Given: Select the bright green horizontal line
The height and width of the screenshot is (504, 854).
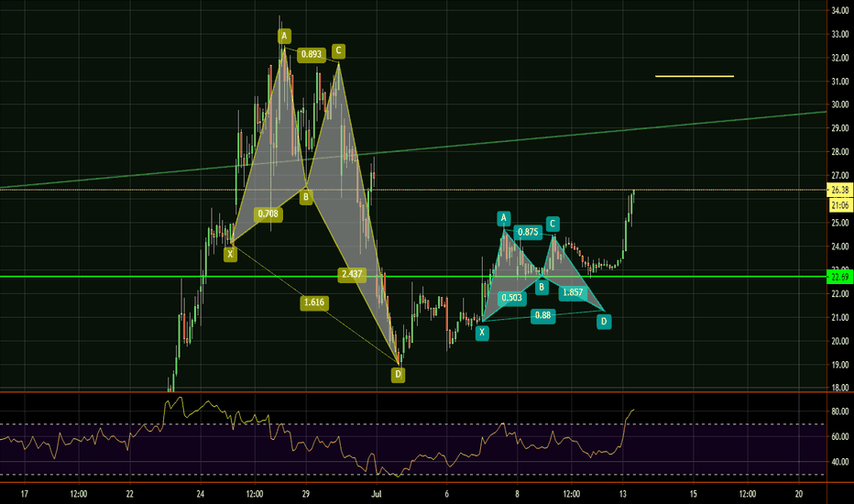Looking at the screenshot, I should tap(413, 277).
